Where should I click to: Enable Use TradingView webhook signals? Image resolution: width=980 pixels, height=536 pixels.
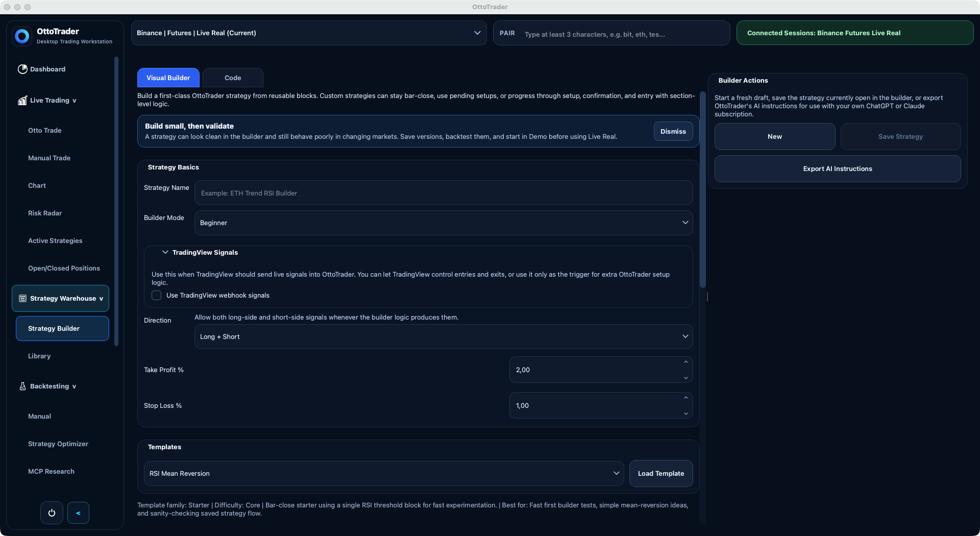[x=157, y=296]
